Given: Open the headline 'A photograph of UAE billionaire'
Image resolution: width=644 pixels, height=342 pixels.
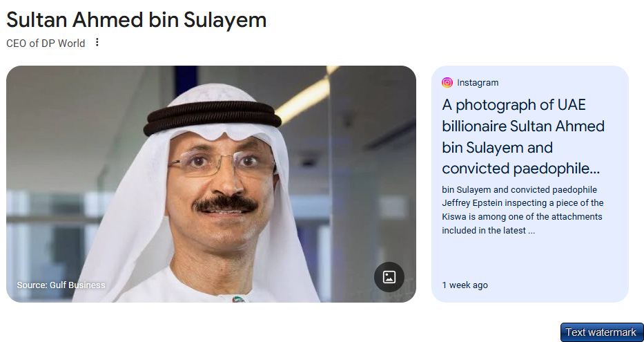Looking at the screenshot, I should click(523, 137).
